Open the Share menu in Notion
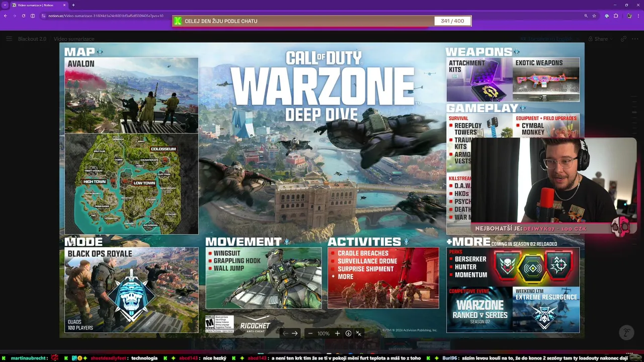Screen dimensions: 644x362 point(601,39)
